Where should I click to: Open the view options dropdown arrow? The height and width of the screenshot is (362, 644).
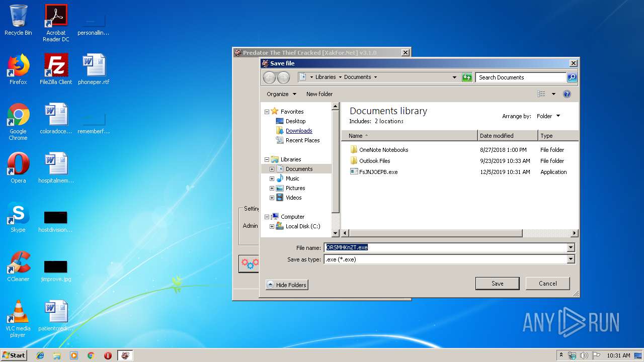tap(553, 94)
